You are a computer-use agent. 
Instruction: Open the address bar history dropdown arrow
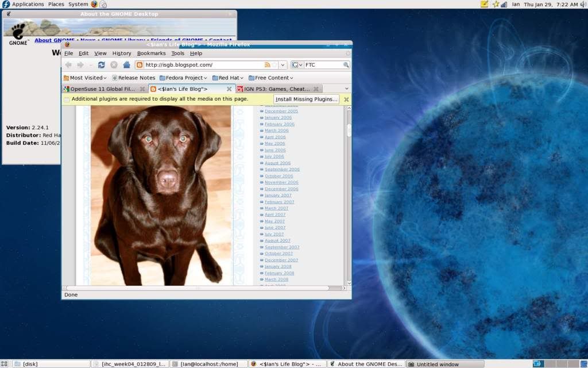283,65
